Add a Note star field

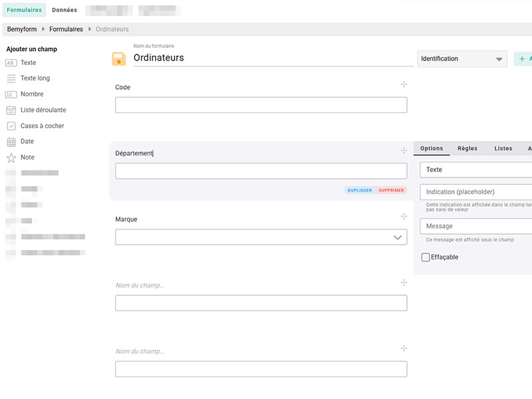27,158
